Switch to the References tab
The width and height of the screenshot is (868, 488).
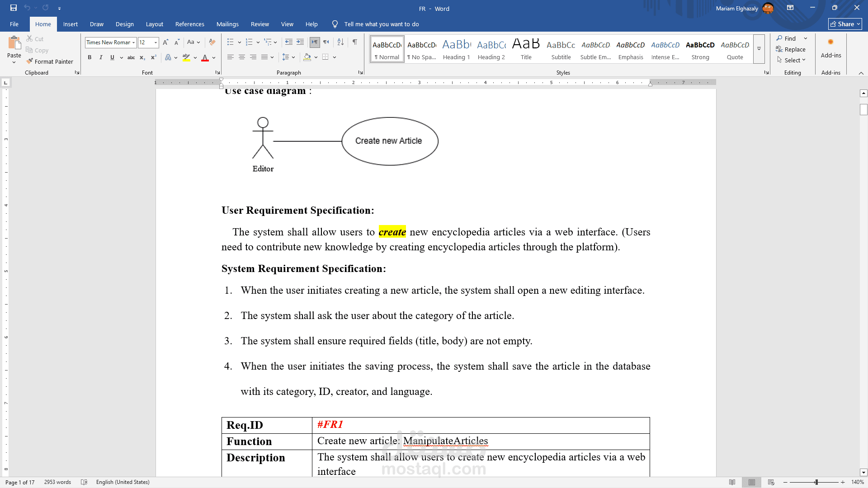pyautogui.click(x=189, y=24)
